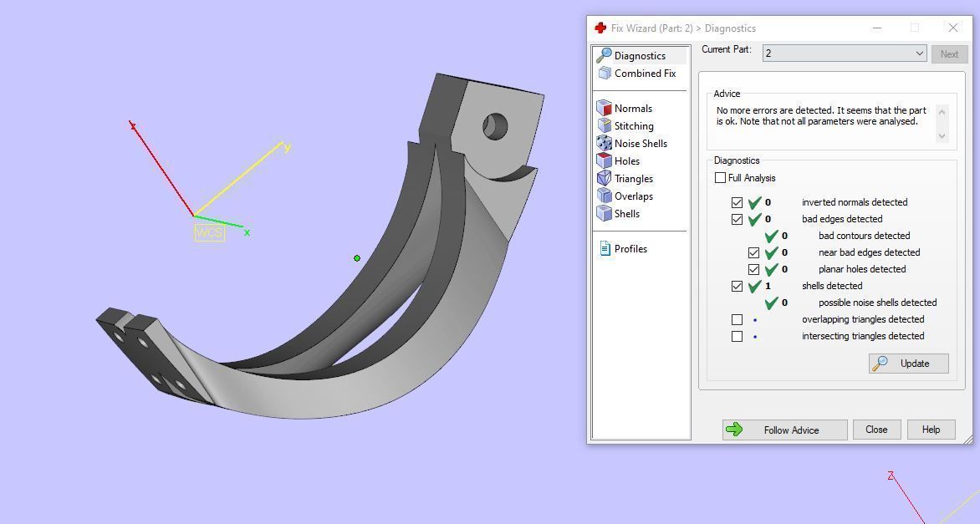Uncheck shells detected checkbox
Screen dimensions: 980x524
737,286
